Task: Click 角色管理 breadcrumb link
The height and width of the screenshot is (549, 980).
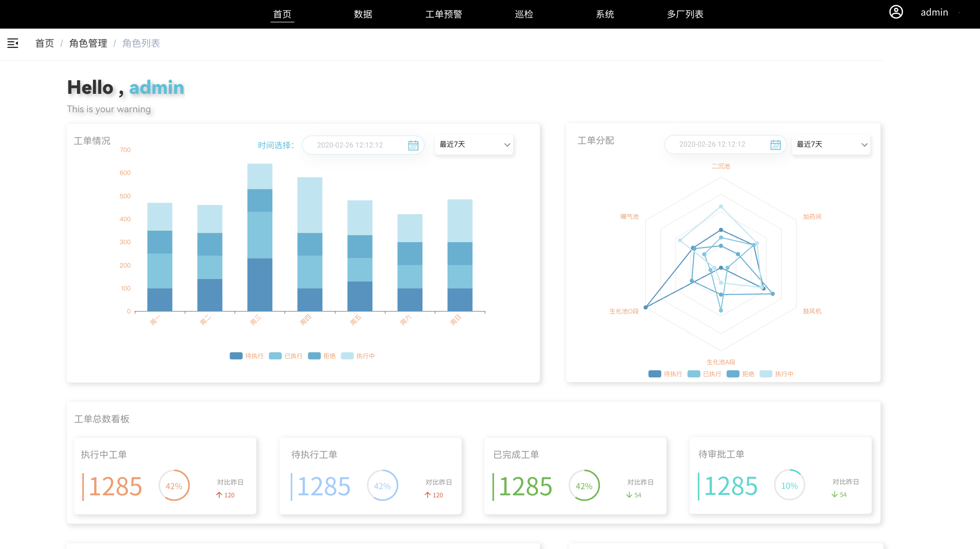Action: [88, 43]
